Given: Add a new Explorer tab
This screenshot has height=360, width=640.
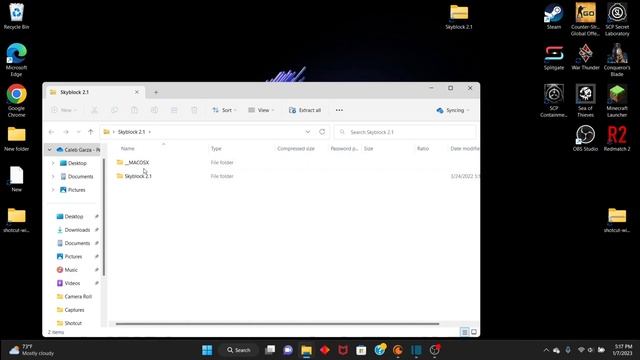Looking at the screenshot, I should 156,92.
